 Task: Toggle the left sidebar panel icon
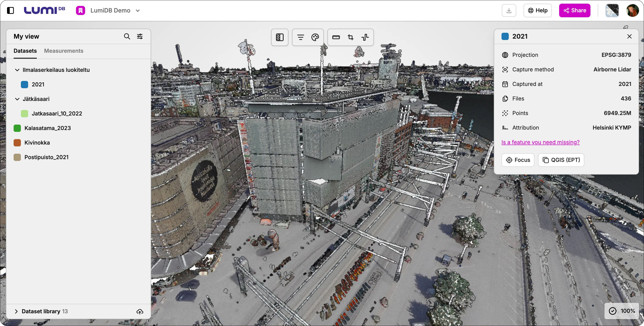coord(10,10)
